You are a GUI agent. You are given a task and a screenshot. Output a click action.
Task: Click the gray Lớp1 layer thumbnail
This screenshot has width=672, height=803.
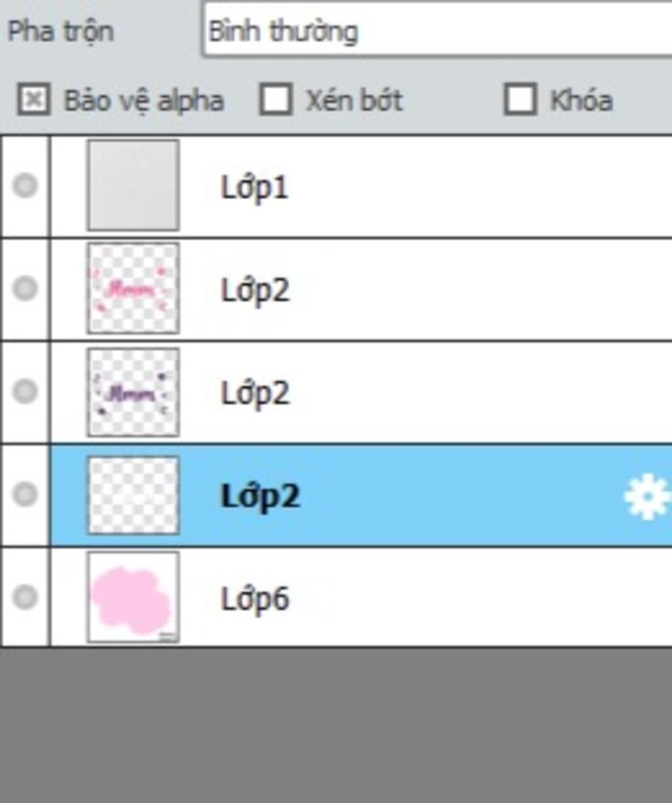click(133, 185)
